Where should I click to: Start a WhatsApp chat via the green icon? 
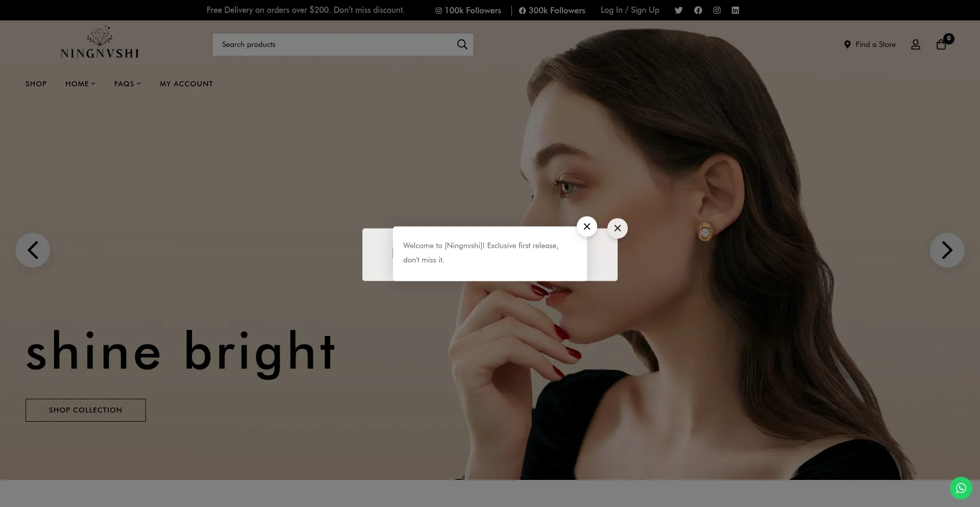tap(961, 488)
